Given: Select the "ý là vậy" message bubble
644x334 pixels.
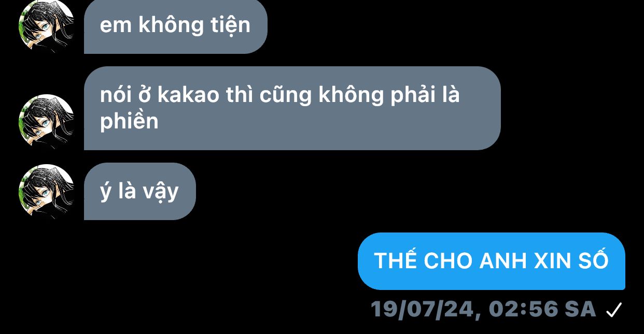Looking at the screenshot, I should (139, 192).
